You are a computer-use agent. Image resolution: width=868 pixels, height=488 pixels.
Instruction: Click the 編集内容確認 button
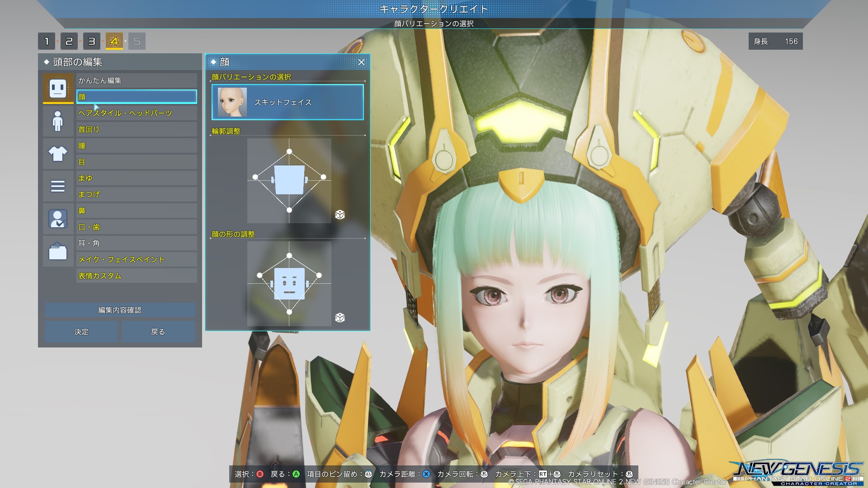coord(120,310)
